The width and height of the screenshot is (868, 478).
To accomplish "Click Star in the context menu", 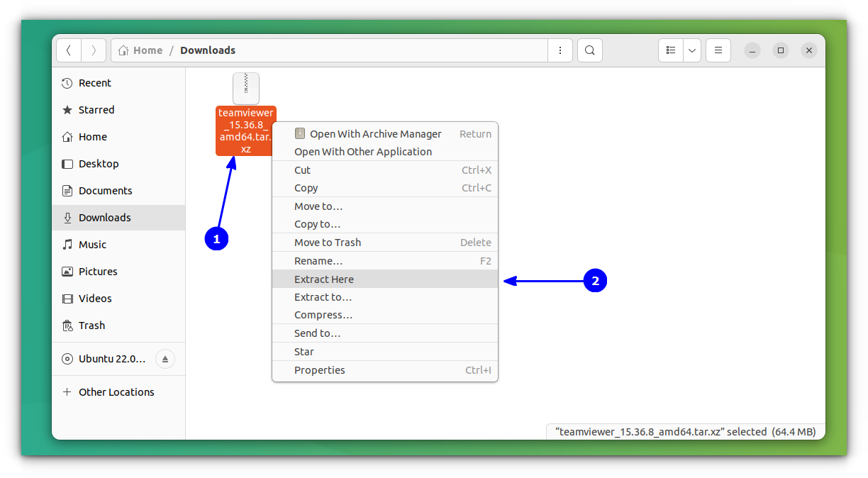I will (x=385, y=352).
